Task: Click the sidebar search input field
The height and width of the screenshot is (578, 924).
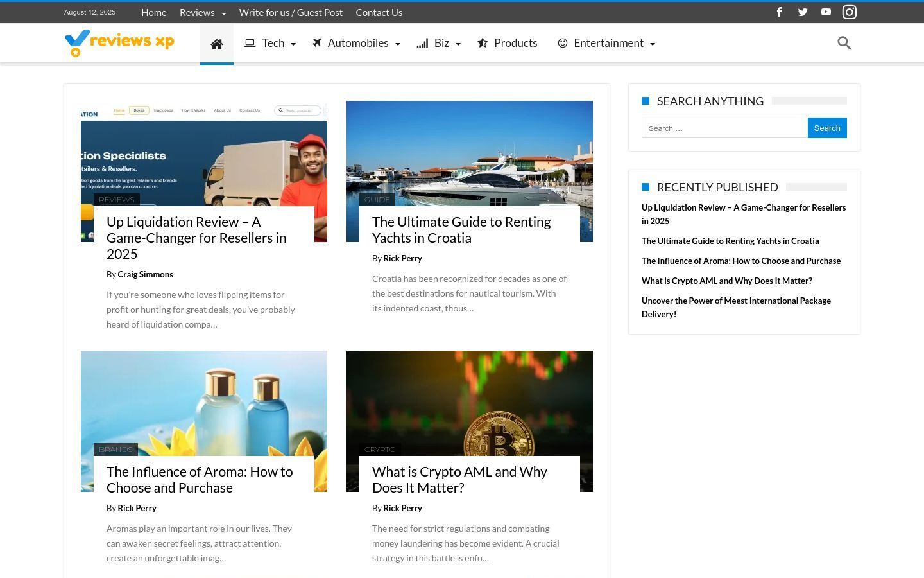Action: pyautogui.click(x=724, y=128)
